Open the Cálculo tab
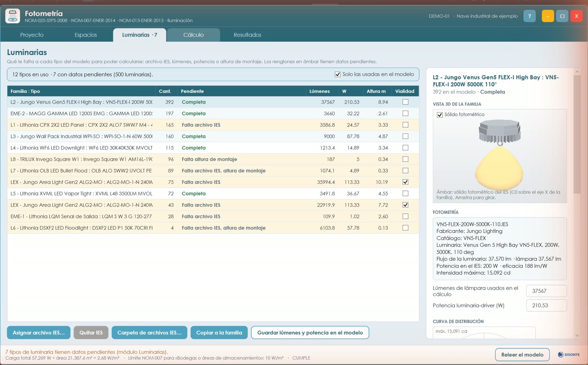Screen dimensions: 588x365 coord(193,35)
